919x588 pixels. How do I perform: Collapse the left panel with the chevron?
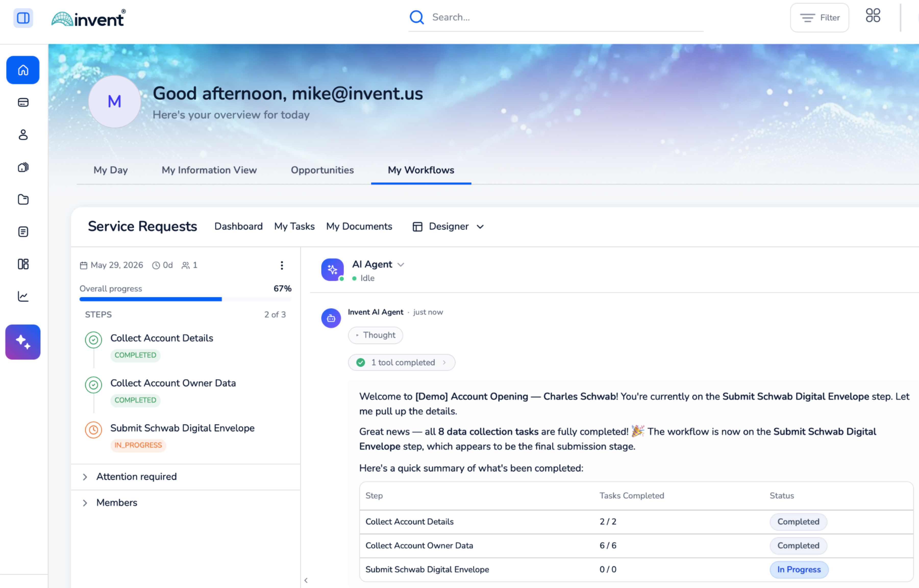tap(306, 580)
